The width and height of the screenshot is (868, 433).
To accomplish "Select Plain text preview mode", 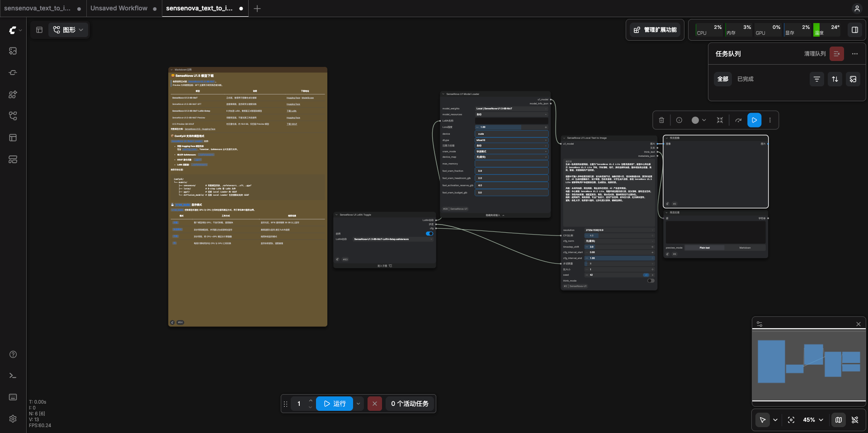I will tap(704, 248).
